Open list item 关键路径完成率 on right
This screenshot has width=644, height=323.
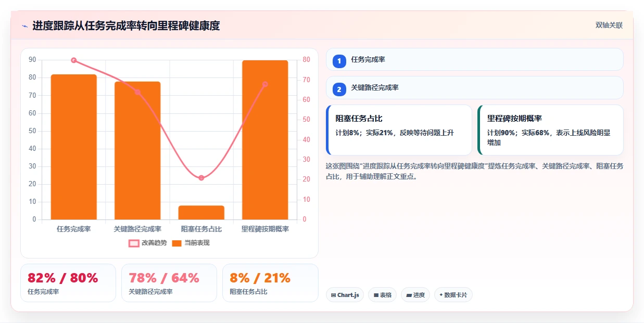(x=474, y=87)
